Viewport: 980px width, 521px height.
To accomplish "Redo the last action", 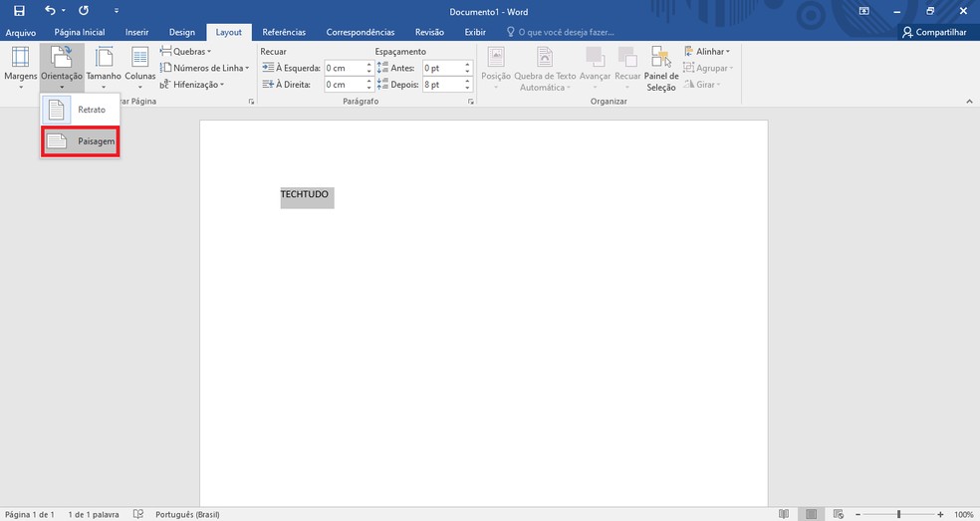I will point(84,11).
